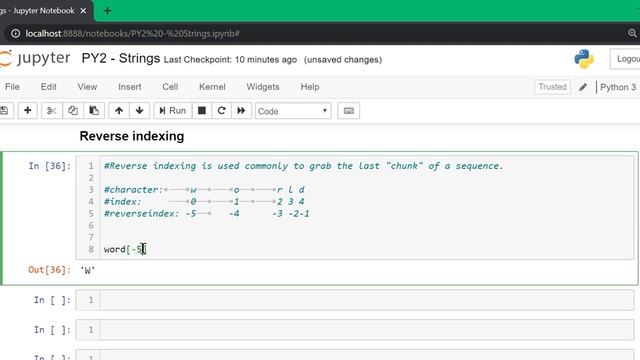Viewport: 640px width, 360px height.
Task: Click the #character comment line
Action: pos(204,189)
